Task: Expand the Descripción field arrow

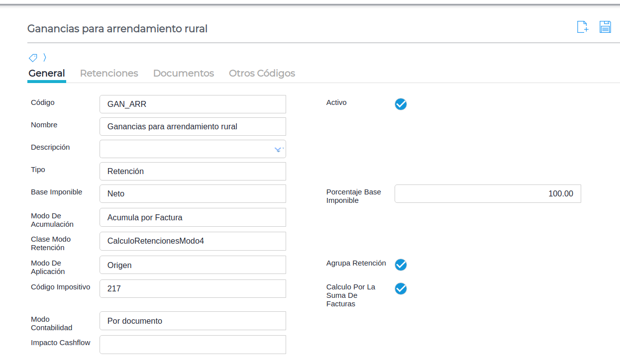Action: click(278, 149)
